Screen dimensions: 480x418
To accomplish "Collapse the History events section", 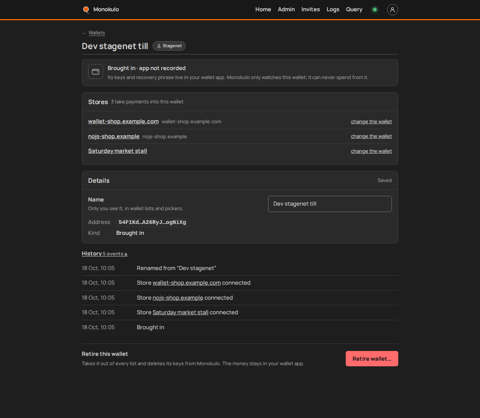I will pos(104,254).
